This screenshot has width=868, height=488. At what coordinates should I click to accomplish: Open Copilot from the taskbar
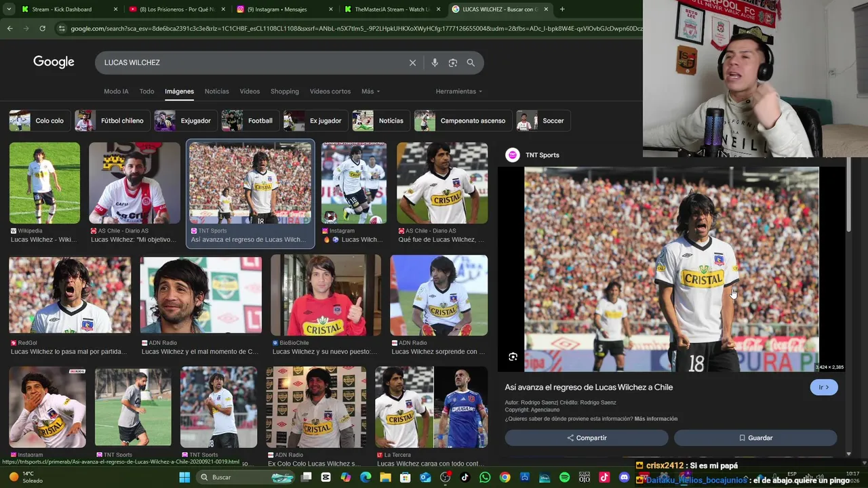coord(346,477)
